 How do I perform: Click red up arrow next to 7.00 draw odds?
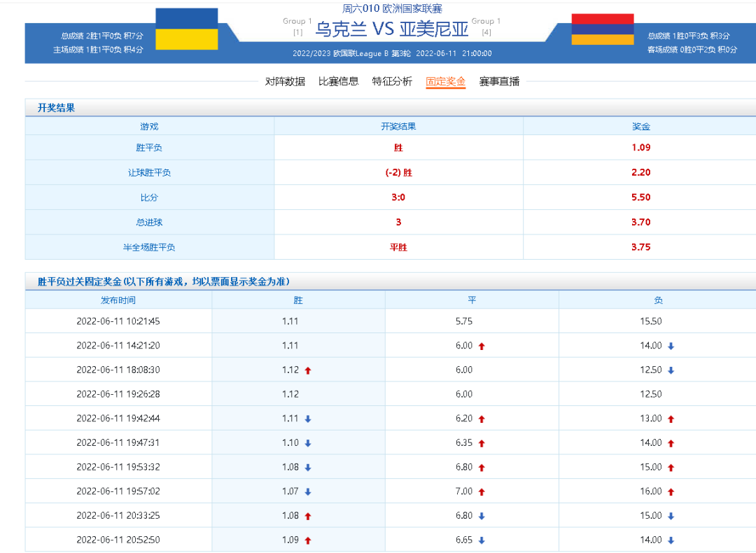(x=482, y=492)
